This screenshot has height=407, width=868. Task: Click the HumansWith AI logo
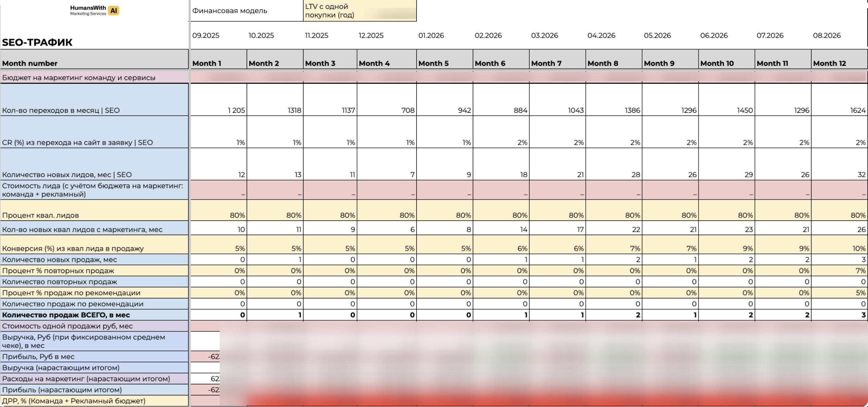point(94,11)
